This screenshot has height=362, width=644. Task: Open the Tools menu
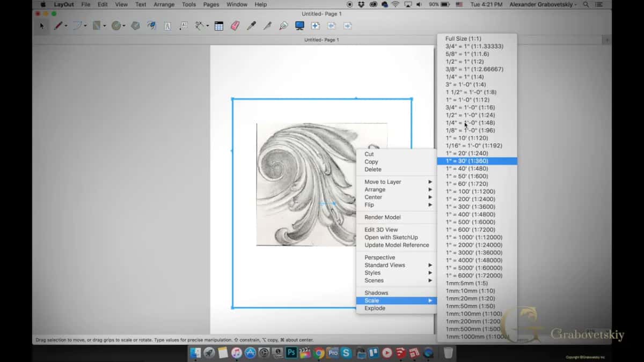pos(189,4)
